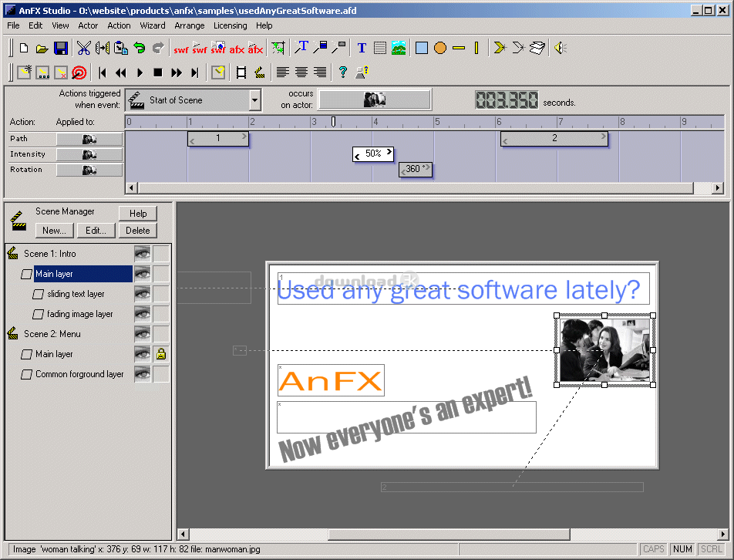Click the Rotation action actor button

pos(89,170)
